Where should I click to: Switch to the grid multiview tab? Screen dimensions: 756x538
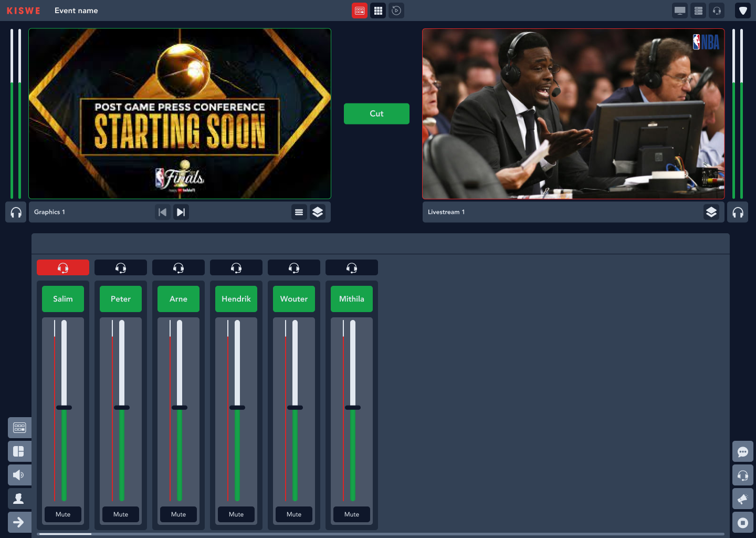coord(377,11)
